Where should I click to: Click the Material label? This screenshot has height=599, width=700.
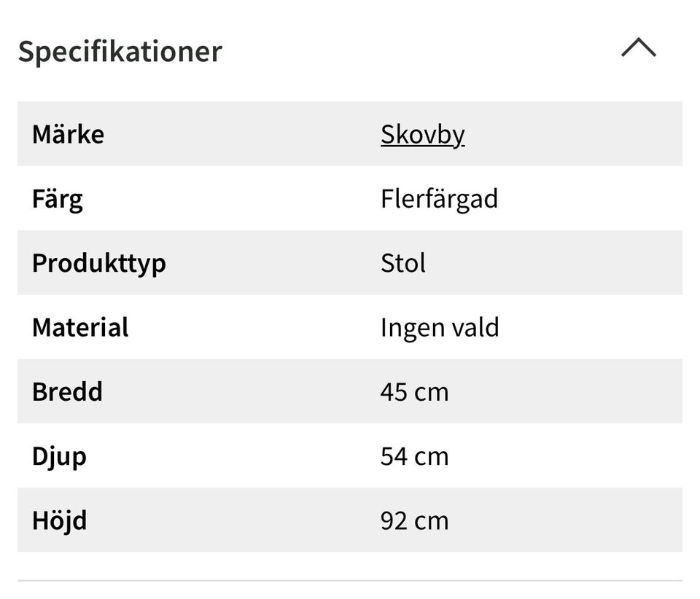(80, 327)
